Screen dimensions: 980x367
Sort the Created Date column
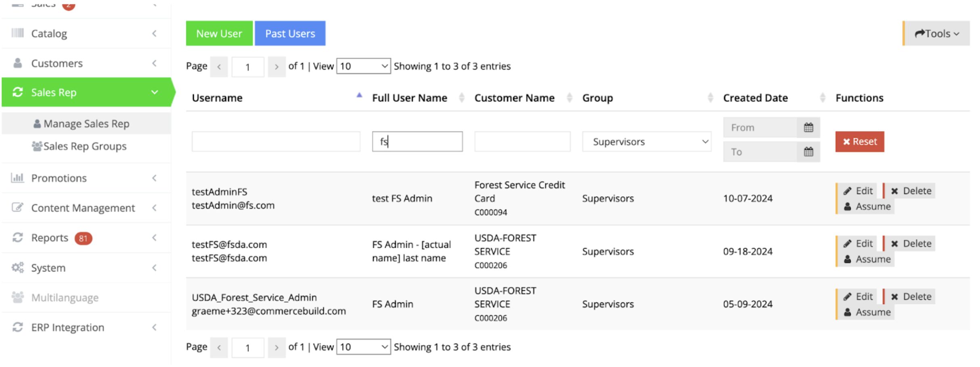822,98
